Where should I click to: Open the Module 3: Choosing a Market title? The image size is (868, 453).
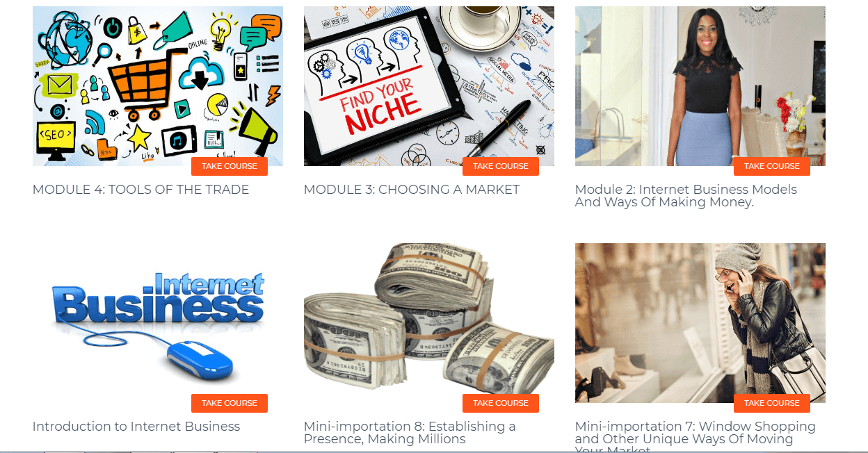[x=412, y=190]
